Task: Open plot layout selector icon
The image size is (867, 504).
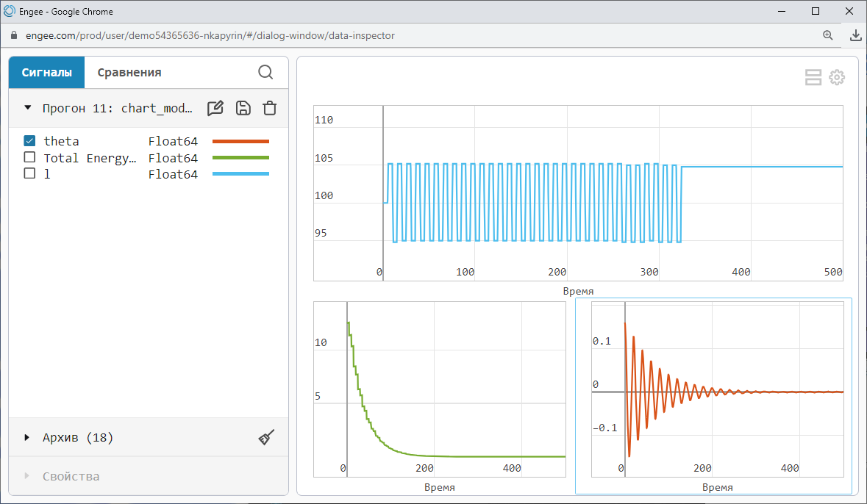Action: (x=813, y=78)
